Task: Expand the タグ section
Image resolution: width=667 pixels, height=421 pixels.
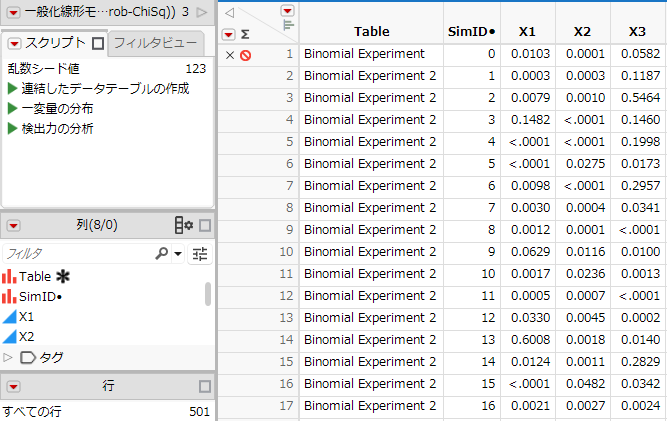Action: tap(7, 357)
